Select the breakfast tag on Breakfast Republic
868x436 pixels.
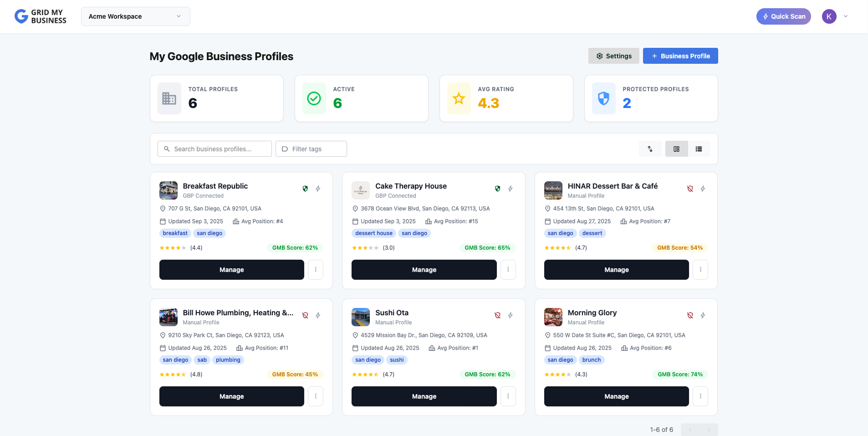(x=175, y=233)
